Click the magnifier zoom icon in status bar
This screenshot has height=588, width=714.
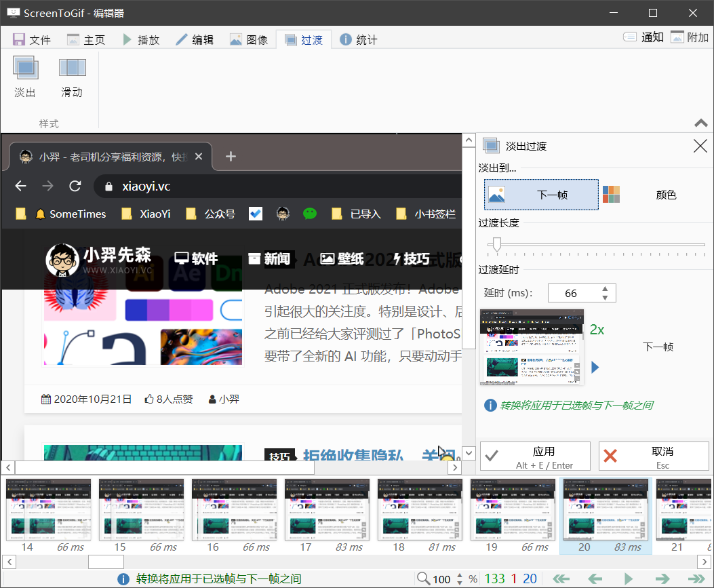[x=422, y=578]
